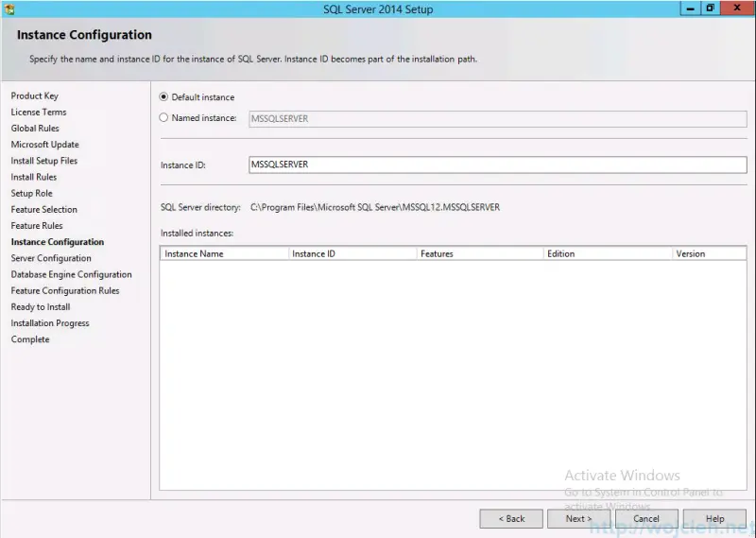Go Back to previous step
756x538 pixels.
click(x=511, y=519)
